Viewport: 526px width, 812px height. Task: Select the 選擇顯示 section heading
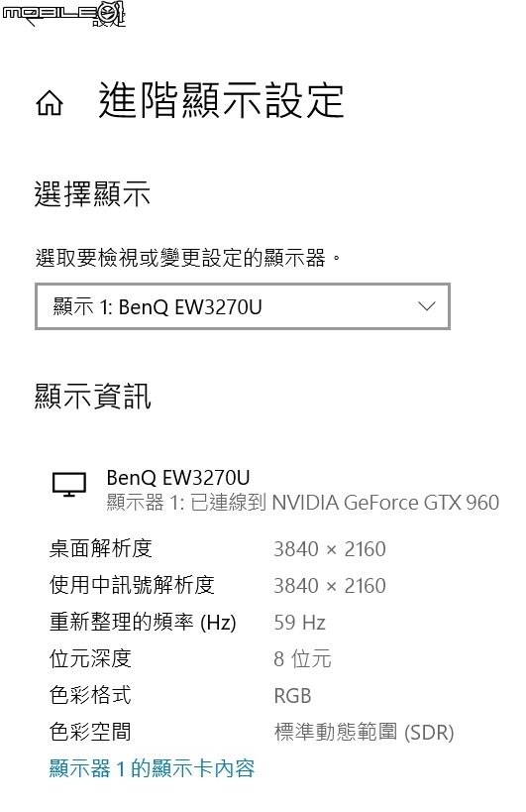click(x=92, y=194)
